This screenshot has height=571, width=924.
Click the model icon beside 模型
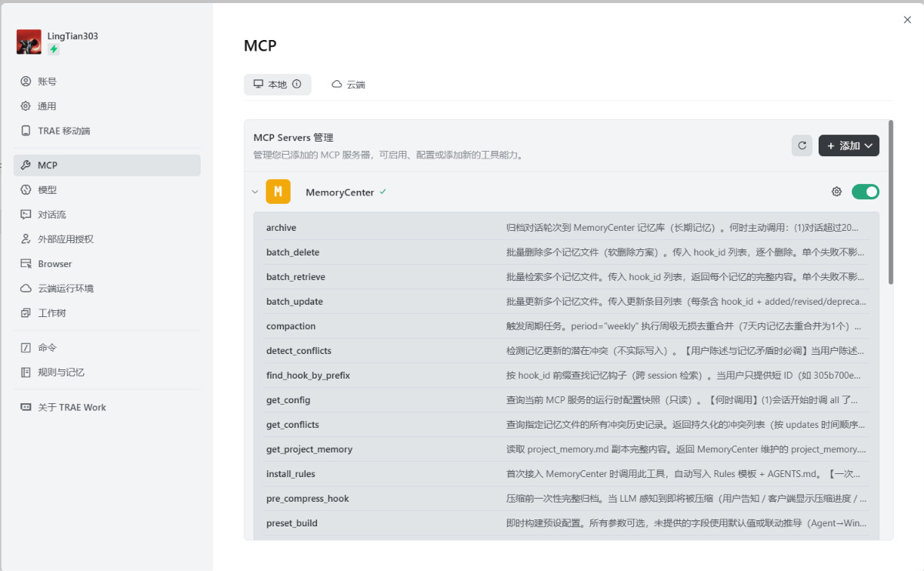[x=25, y=190]
